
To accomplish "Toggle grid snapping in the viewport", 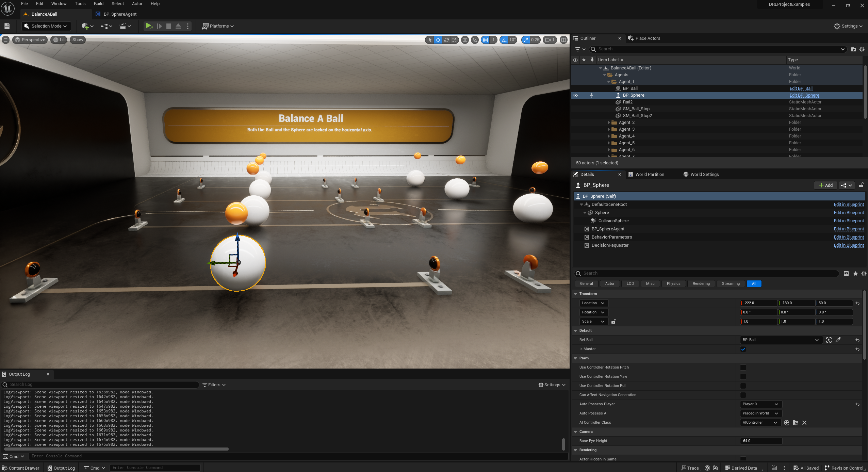I will tap(485, 40).
